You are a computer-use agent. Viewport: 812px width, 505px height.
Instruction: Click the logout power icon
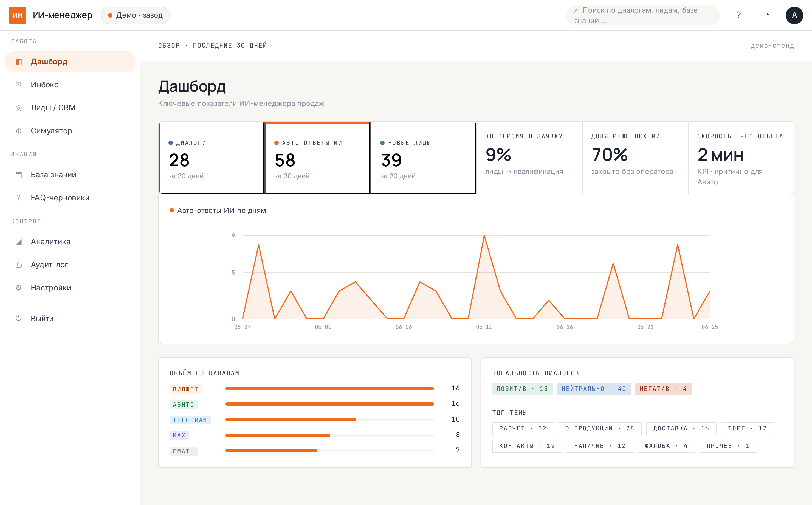(19, 318)
